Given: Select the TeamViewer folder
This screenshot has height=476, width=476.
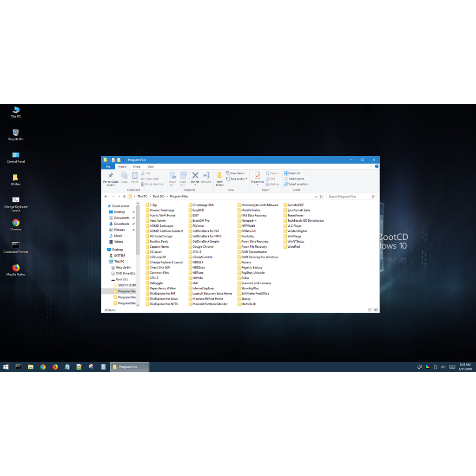Looking at the screenshot, I should coord(293,215).
